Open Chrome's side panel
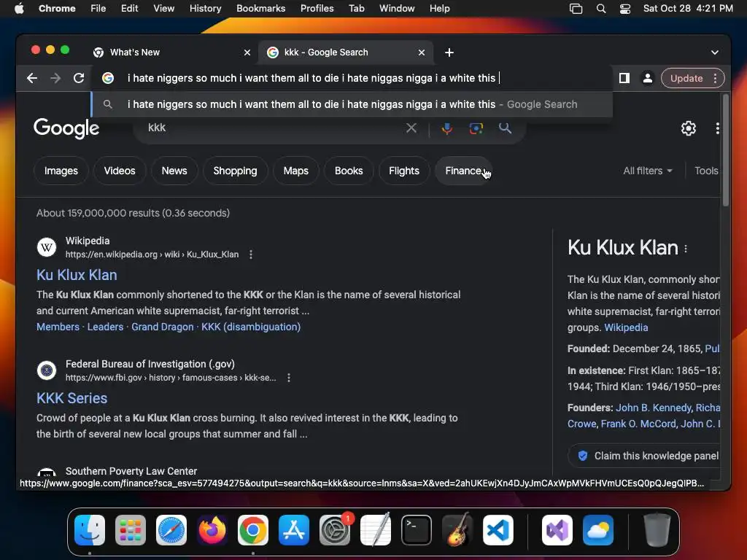This screenshot has width=747, height=560. 624,78
